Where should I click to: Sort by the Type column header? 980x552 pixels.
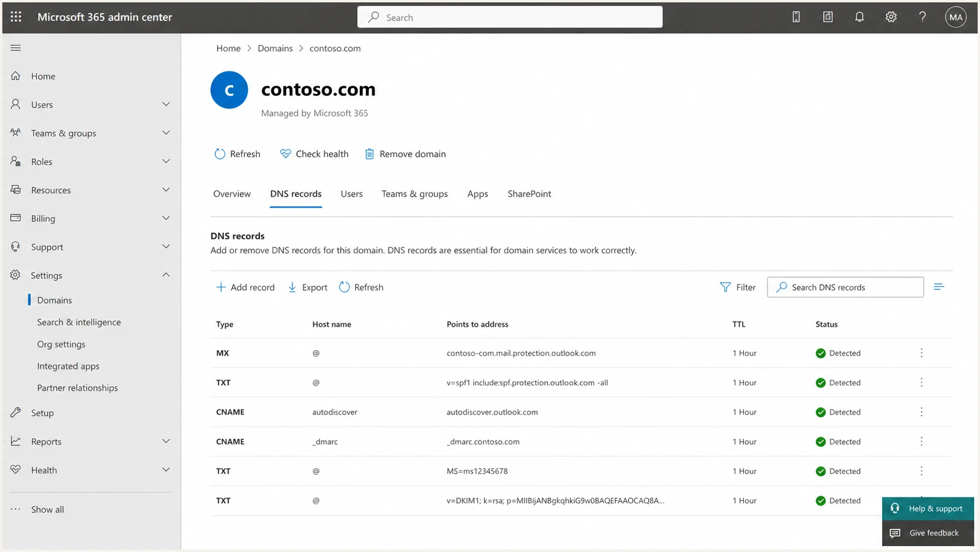(224, 324)
